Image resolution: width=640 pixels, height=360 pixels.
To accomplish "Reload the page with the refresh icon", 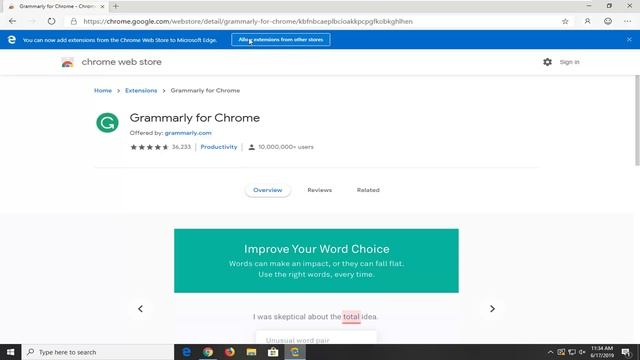I will (51, 21).
